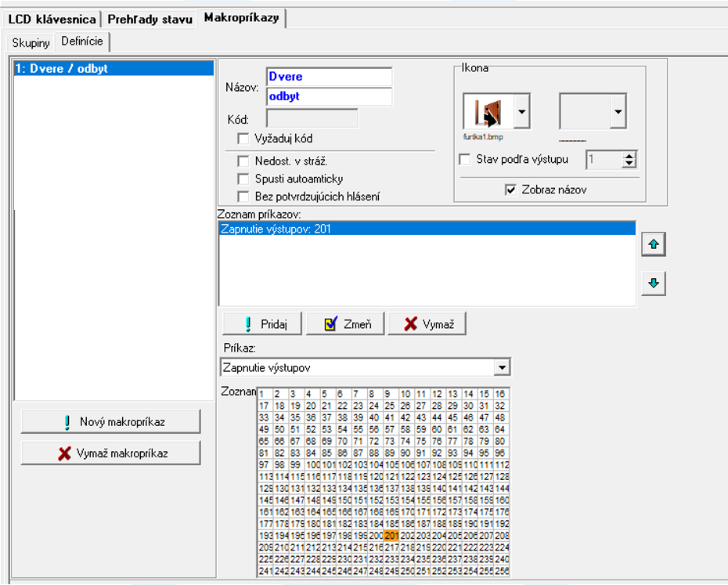The height and width of the screenshot is (585, 728).
Task: Click the door icon thumbnail furtka1.bmp
Action: [x=488, y=112]
